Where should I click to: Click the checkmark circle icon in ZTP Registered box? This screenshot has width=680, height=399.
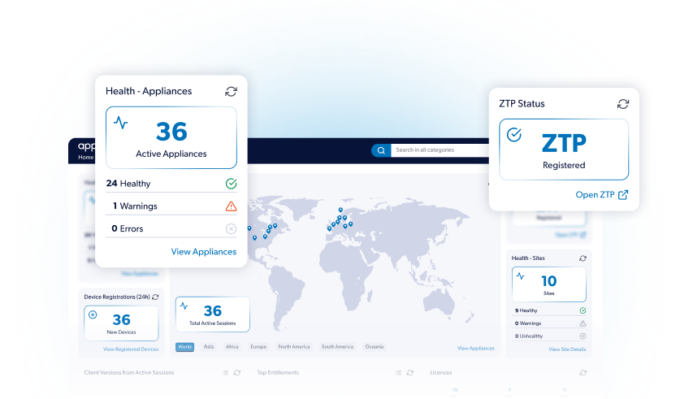[514, 135]
